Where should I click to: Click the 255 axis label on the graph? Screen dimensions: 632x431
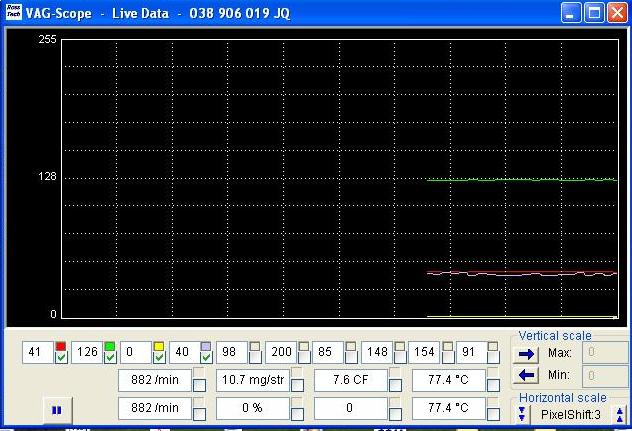[x=48, y=40]
